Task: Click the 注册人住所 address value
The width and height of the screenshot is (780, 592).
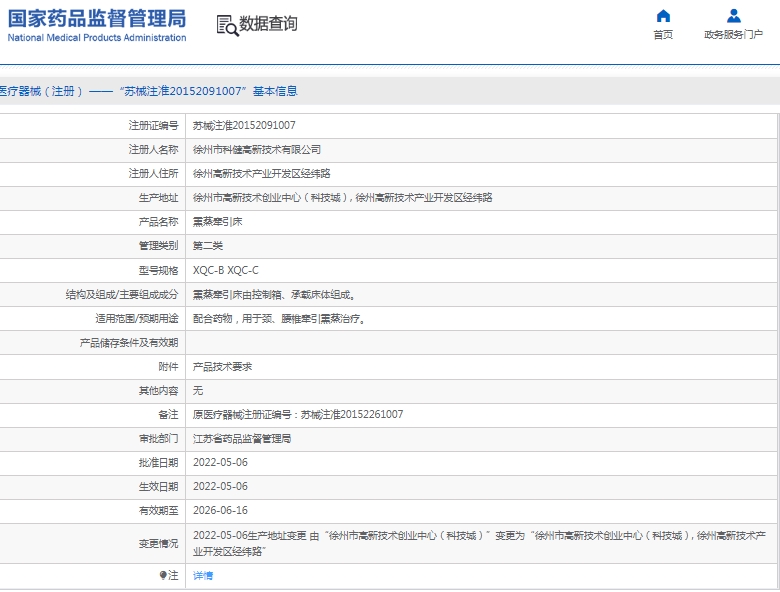Action: pyautogui.click(x=262, y=173)
